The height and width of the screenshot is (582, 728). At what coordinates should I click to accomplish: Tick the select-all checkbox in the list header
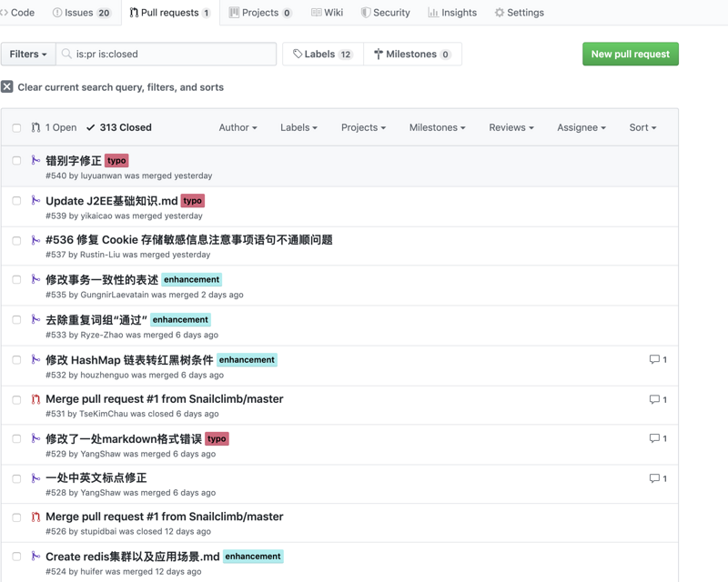(16, 127)
